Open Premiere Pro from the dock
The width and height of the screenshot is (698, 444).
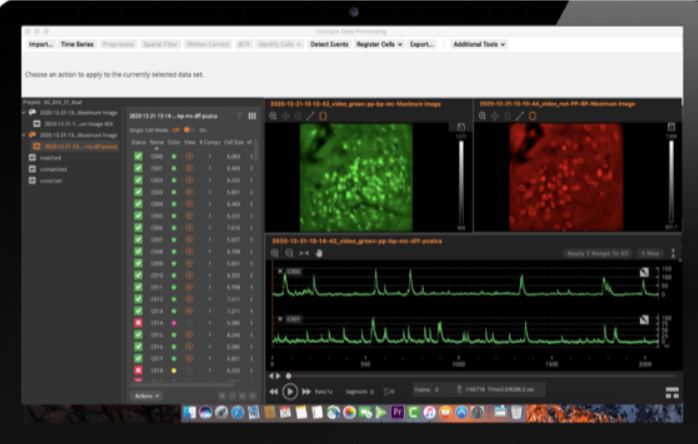(x=398, y=412)
